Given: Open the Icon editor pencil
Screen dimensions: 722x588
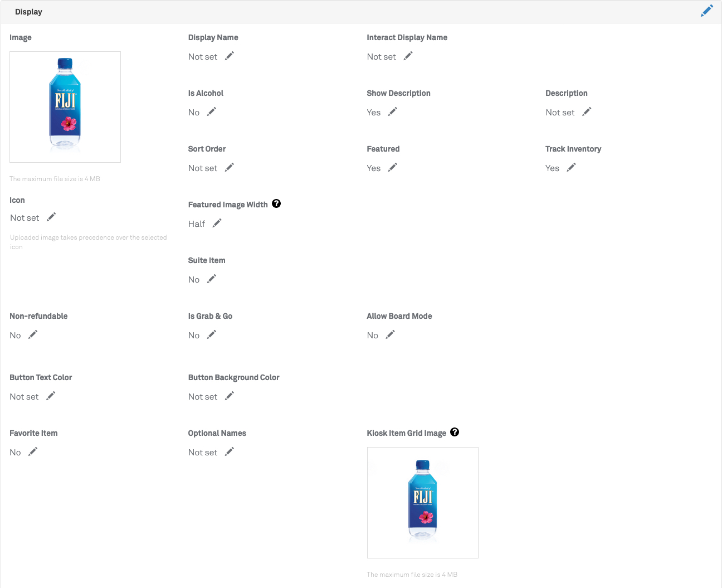Looking at the screenshot, I should 51,217.
